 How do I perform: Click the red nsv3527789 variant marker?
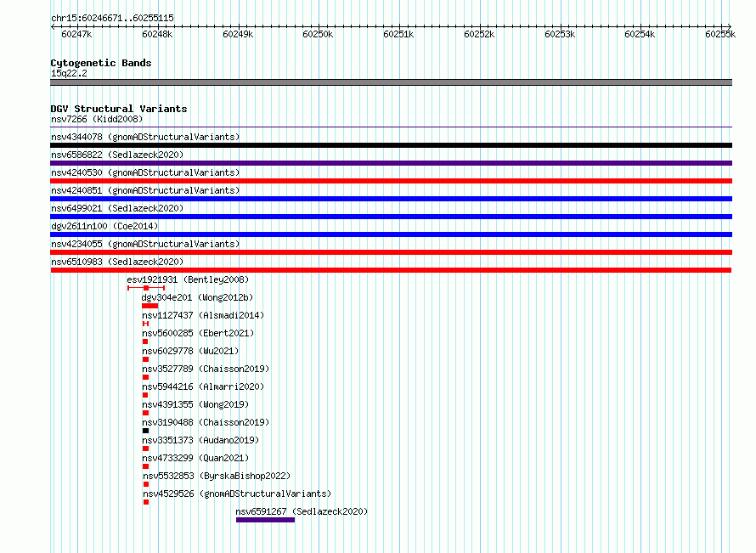(145, 377)
